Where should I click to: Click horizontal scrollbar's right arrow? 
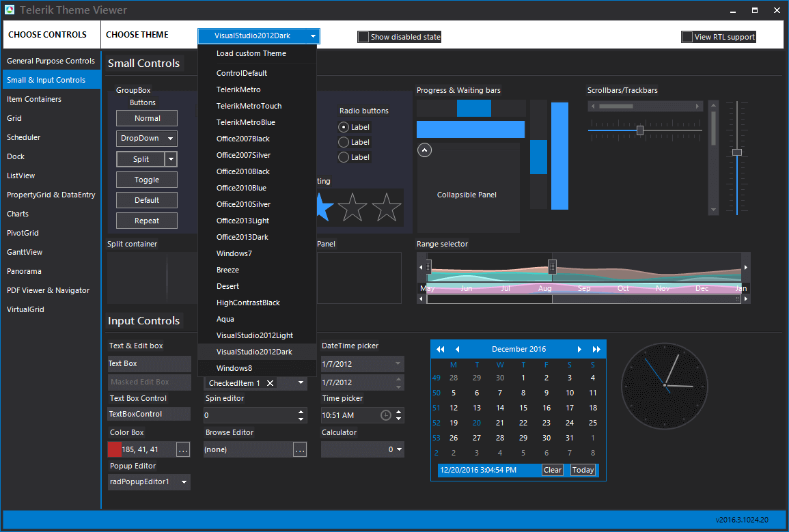697,106
